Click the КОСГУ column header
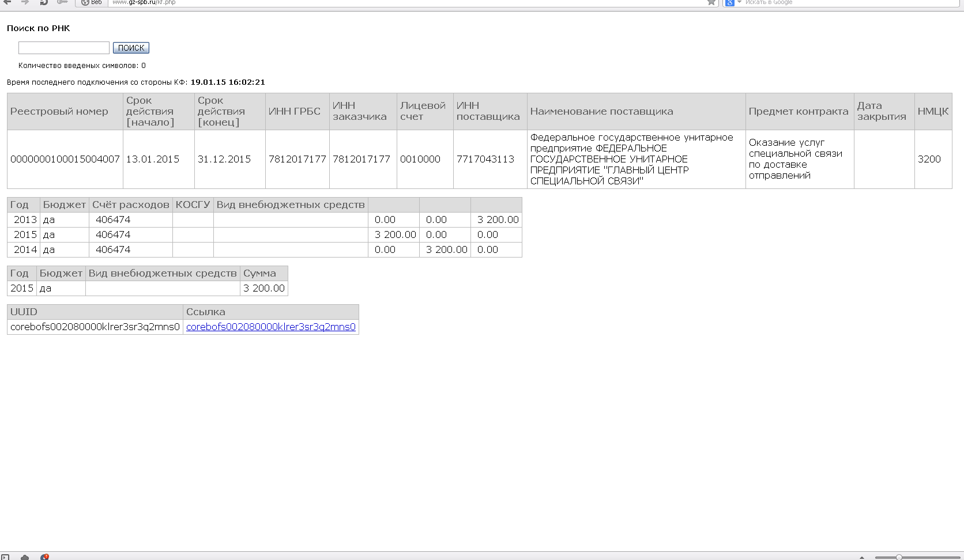The width and height of the screenshot is (964, 560). pyautogui.click(x=193, y=205)
